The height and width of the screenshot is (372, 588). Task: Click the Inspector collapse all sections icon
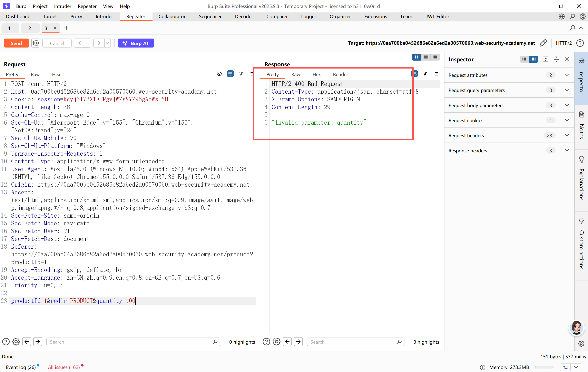coord(556,59)
